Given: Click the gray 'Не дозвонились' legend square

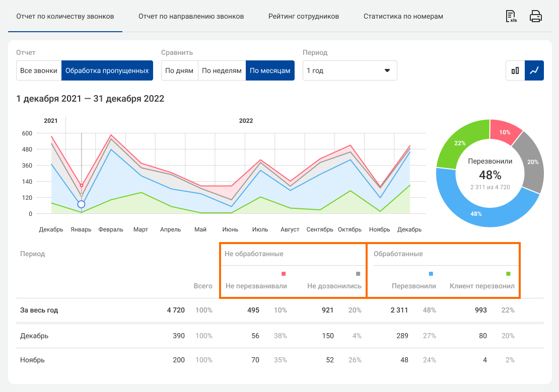Looking at the screenshot, I should (x=358, y=274).
